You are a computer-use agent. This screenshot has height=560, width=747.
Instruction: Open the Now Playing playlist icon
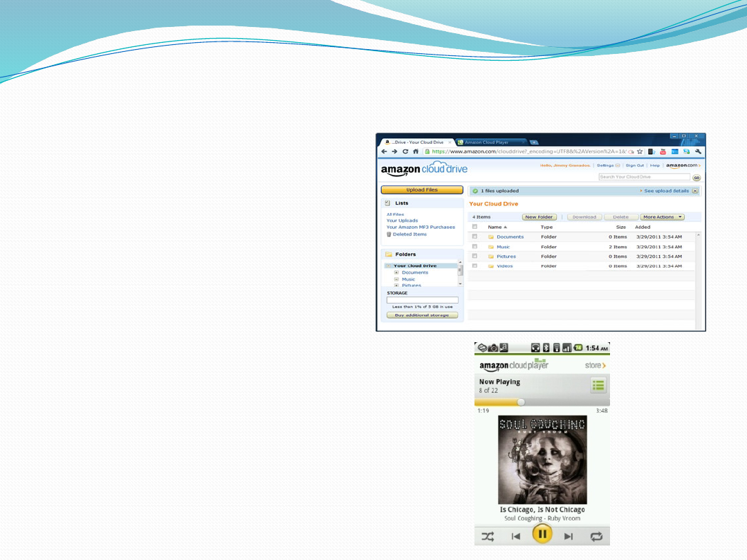click(x=598, y=385)
